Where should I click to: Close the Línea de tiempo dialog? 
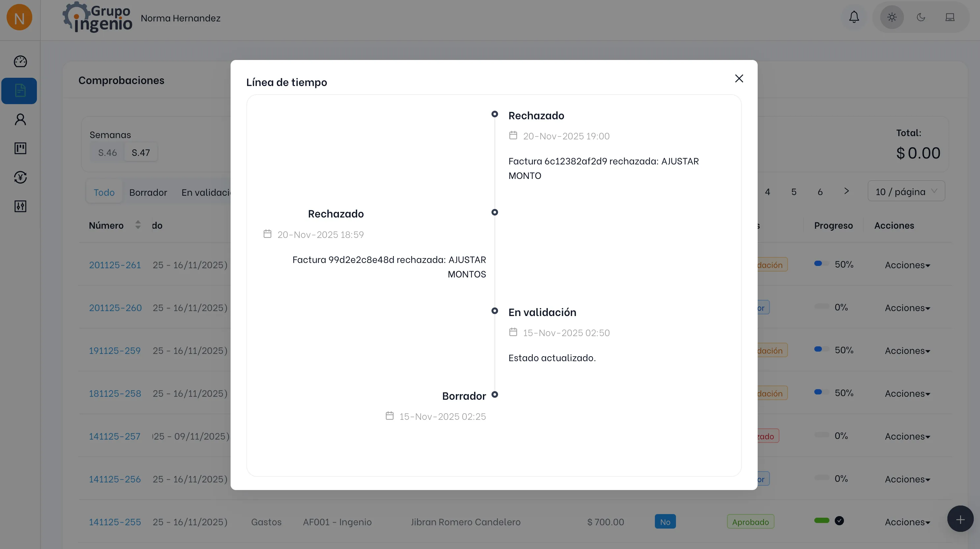tap(739, 78)
